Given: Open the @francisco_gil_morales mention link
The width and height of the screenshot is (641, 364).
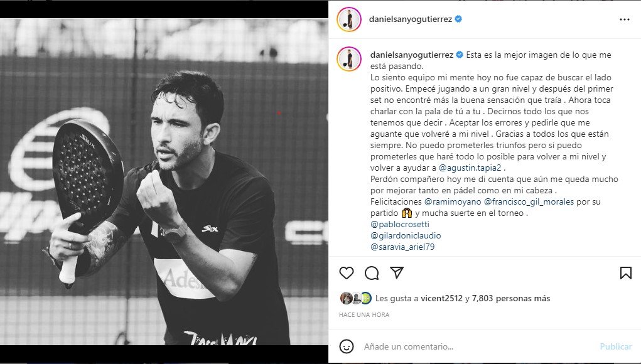Looking at the screenshot, I should [x=529, y=201].
